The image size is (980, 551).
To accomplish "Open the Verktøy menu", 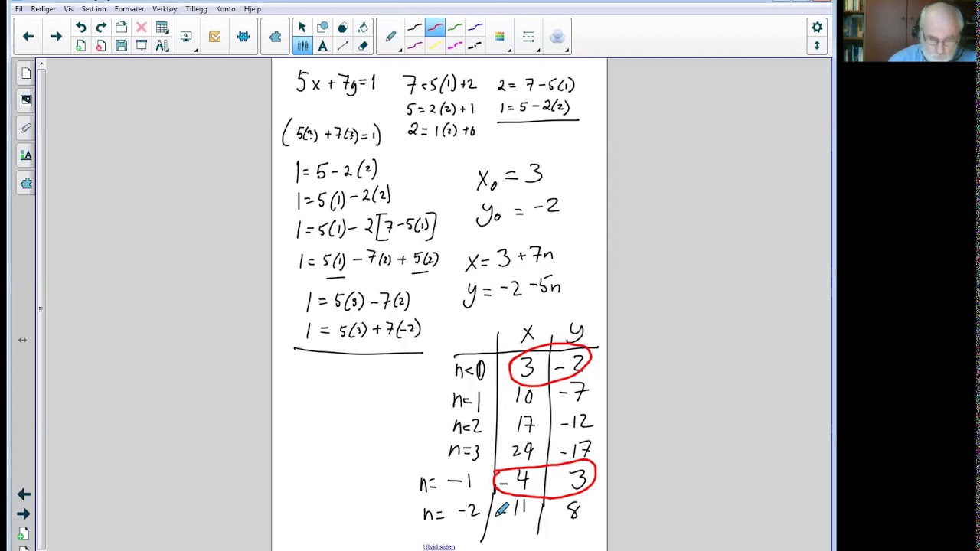I will click(165, 9).
